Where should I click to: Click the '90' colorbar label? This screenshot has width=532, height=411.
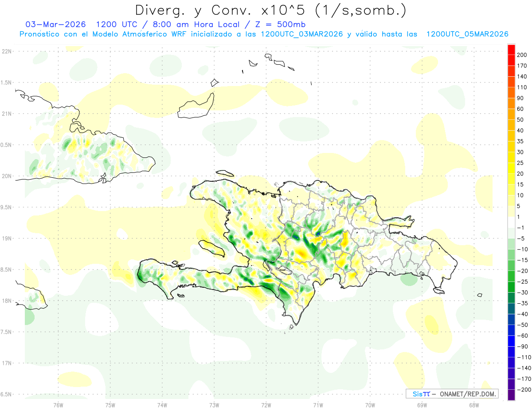coord(520,98)
